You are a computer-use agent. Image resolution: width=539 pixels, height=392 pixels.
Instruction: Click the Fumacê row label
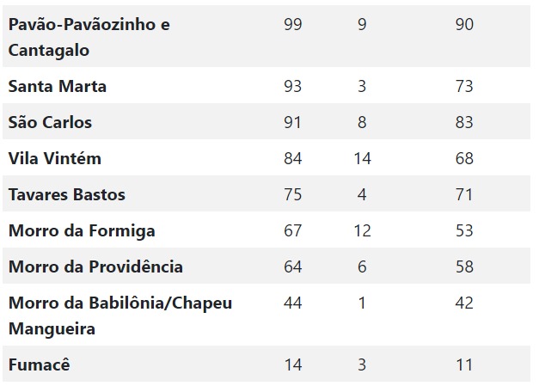(x=40, y=364)
